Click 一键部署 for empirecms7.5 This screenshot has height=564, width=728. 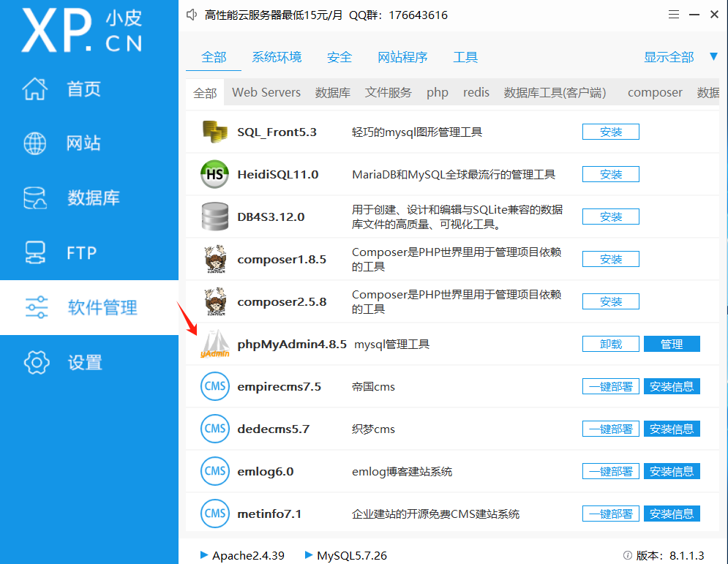[610, 386]
